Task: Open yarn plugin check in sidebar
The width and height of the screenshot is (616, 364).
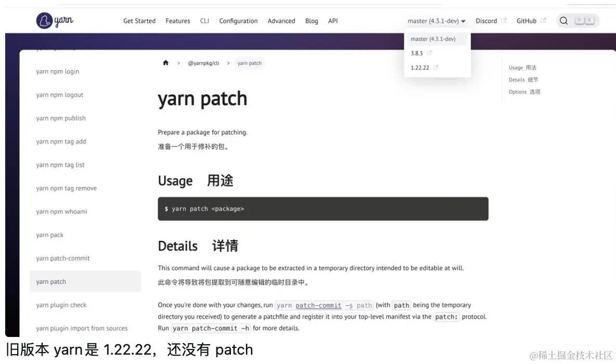Action: [61, 305]
